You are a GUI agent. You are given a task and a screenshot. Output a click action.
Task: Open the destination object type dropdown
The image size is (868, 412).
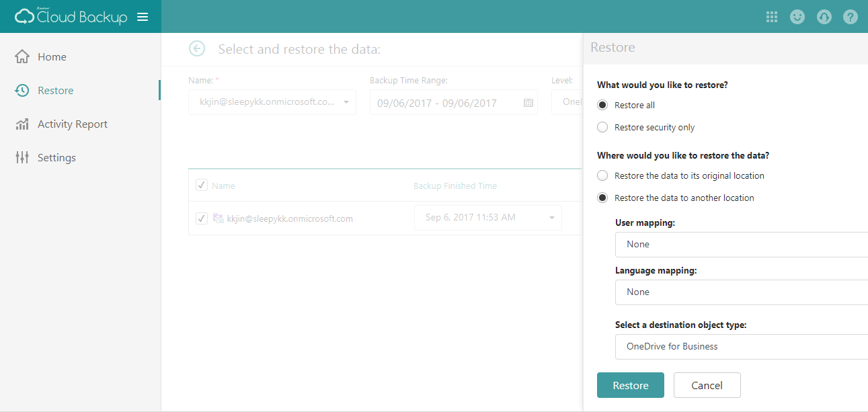tap(742, 347)
